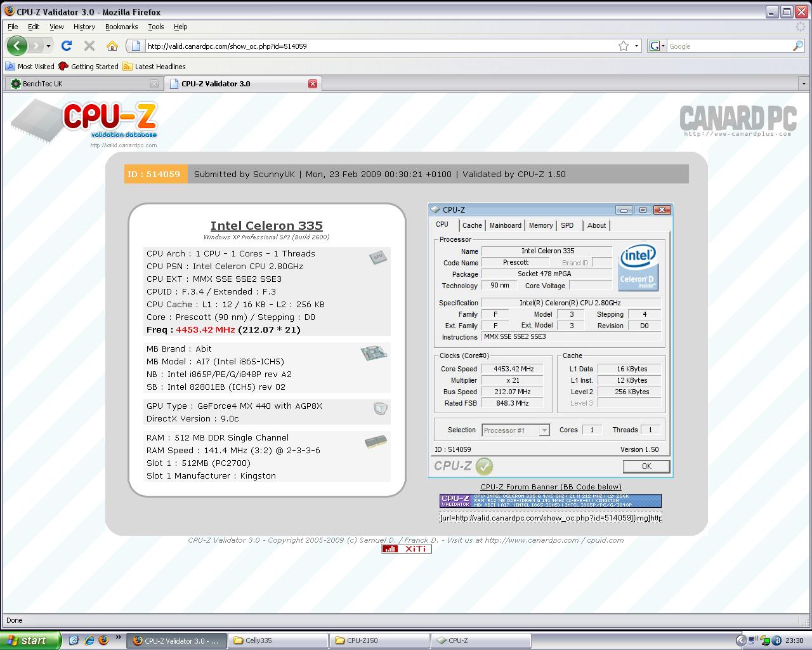Select the BB code text field
This screenshot has height=650, width=812.
coord(551,518)
